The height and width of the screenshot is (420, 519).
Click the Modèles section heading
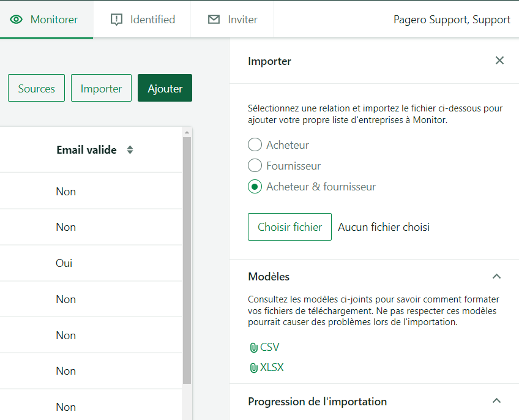click(269, 277)
